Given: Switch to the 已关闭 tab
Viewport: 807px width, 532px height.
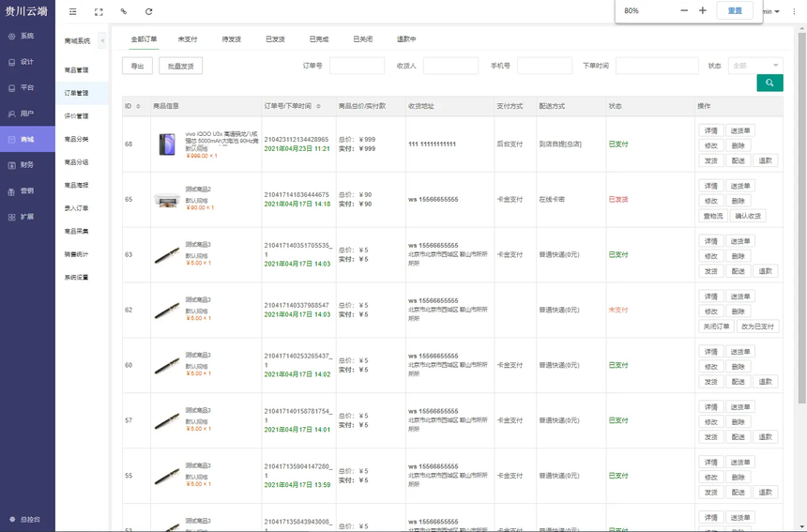Looking at the screenshot, I should (362, 39).
